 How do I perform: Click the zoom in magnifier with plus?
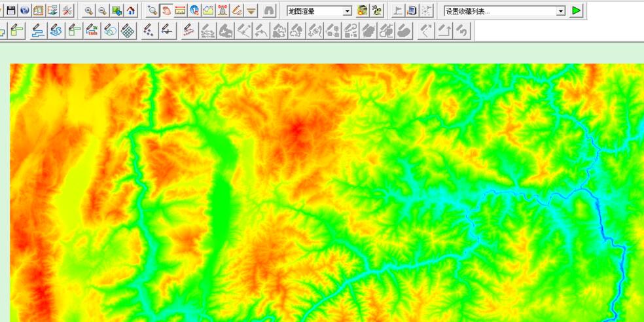(x=89, y=10)
